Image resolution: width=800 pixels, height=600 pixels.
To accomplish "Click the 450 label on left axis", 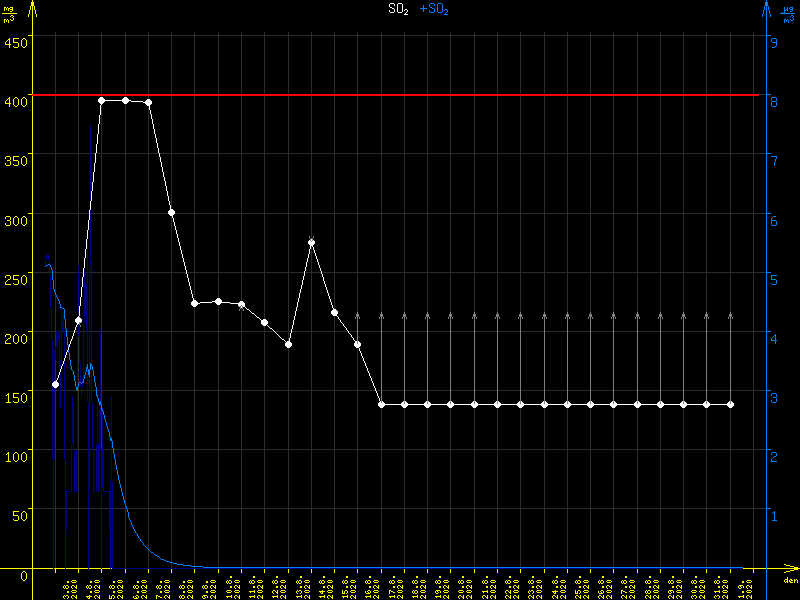I will (16, 42).
